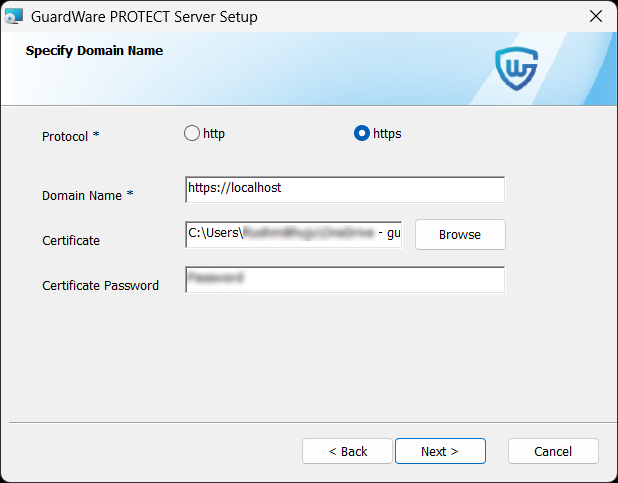The width and height of the screenshot is (618, 483).
Task: Select the http protocol radio button
Action: coord(192,133)
